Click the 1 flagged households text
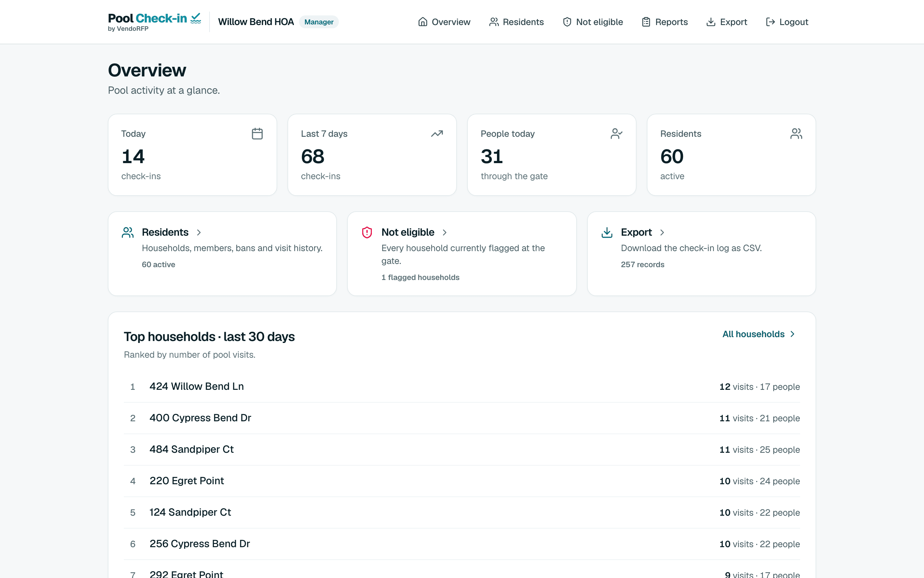Screen dimensions: 924x578 click(420, 277)
